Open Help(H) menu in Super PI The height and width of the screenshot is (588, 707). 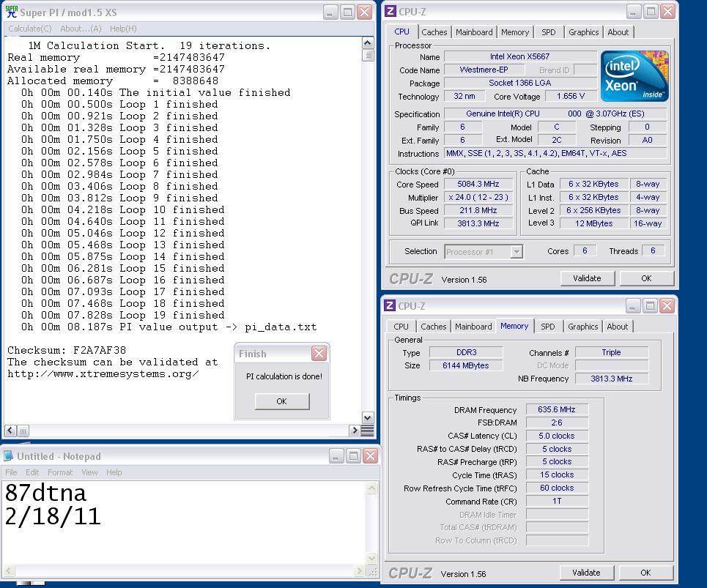point(123,29)
